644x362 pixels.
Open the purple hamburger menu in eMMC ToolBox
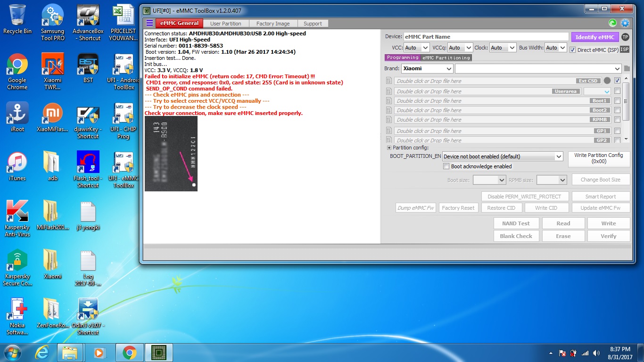[149, 23]
